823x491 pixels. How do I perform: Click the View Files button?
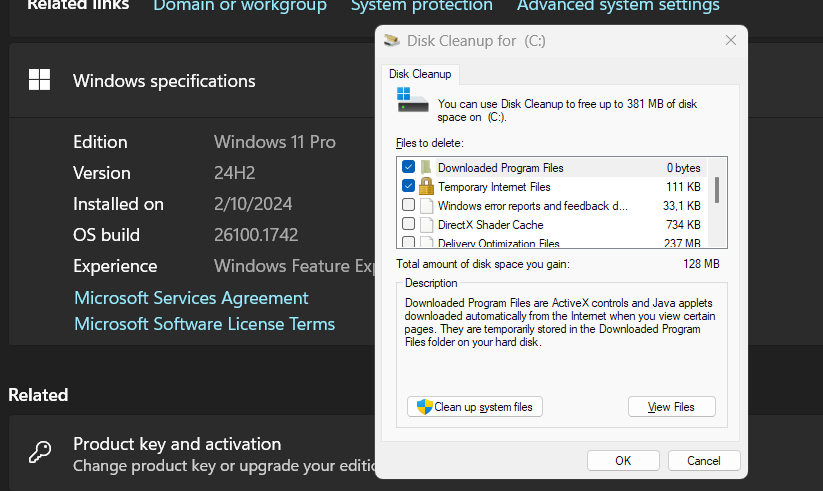point(671,407)
